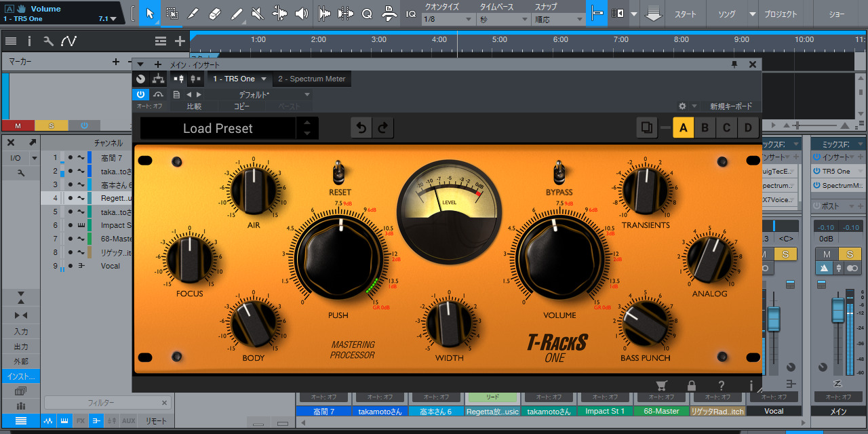
Task: Click the undo arrow in T-RackS
Action: (361, 128)
